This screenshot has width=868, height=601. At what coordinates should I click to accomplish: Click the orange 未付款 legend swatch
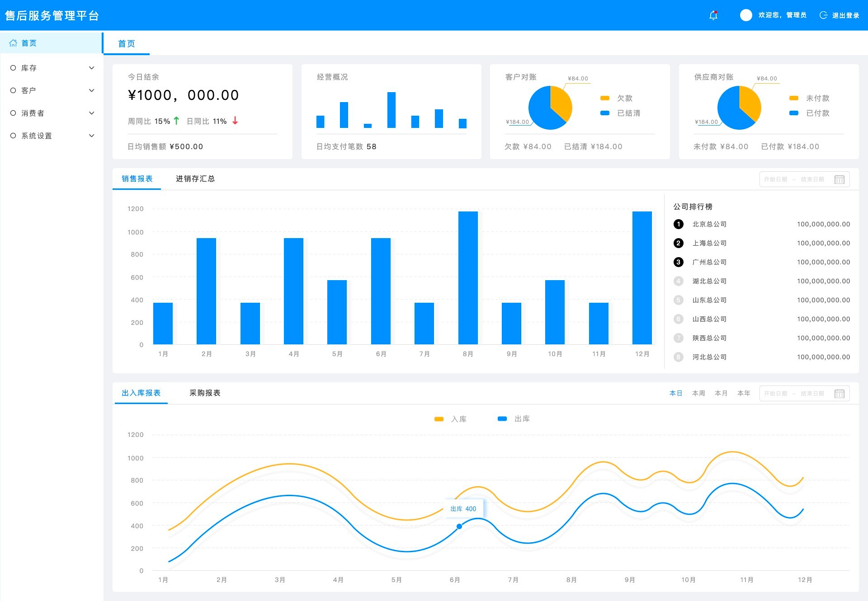[793, 98]
